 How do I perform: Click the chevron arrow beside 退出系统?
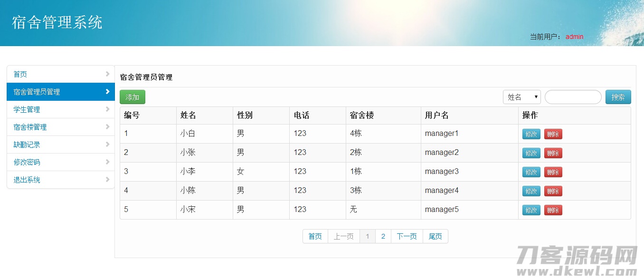pos(108,180)
